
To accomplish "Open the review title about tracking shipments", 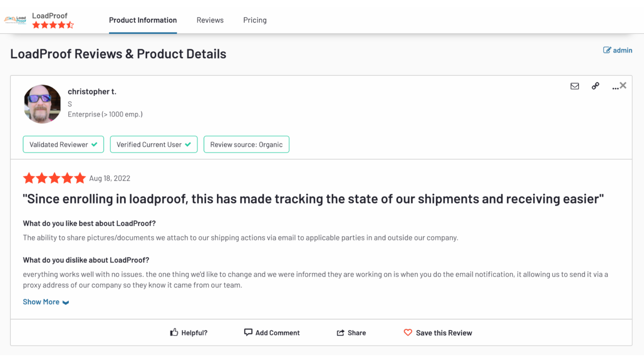I will (313, 199).
